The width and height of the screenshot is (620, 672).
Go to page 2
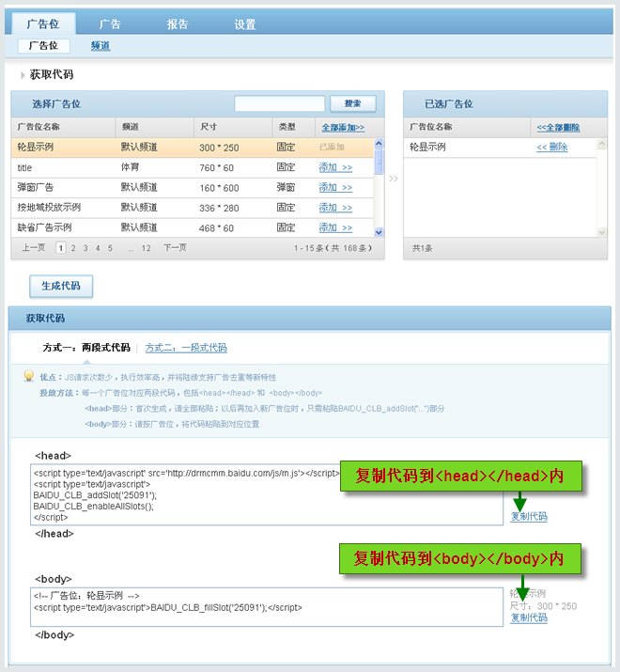[73, 248]
